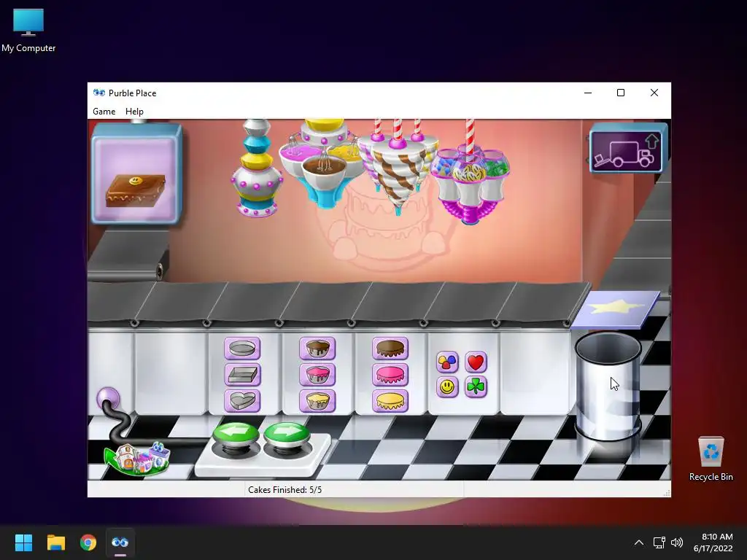Open the Help menu

point(134,112)
